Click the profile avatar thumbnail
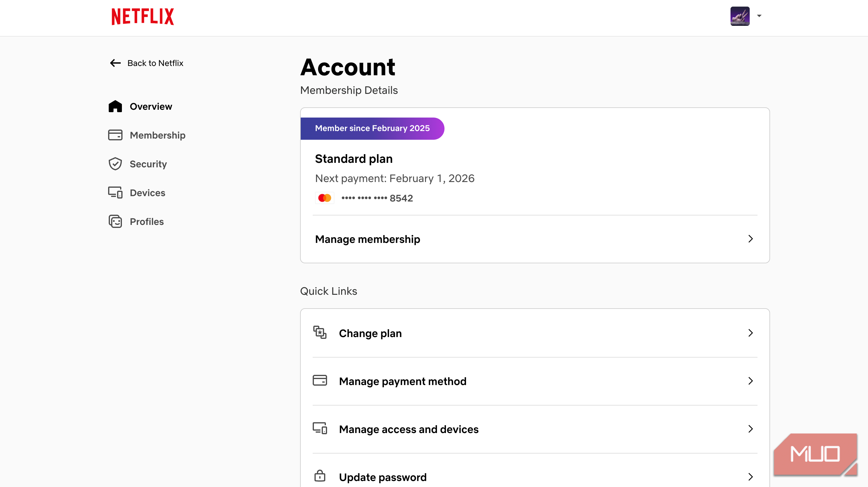The image size is (868, 487). tap(740, 16)
